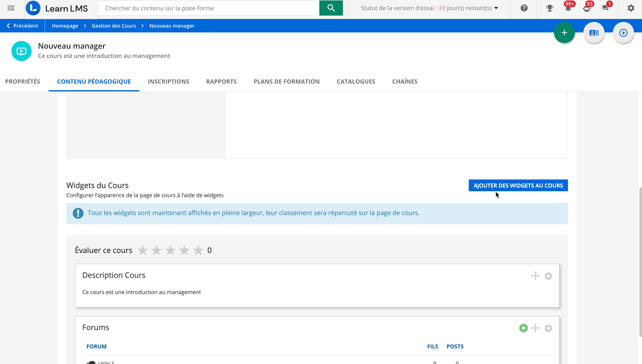The width and height of the screenshot is (642, 364).
Task: Add a forum with green plus icon
Action: (523, 328)
